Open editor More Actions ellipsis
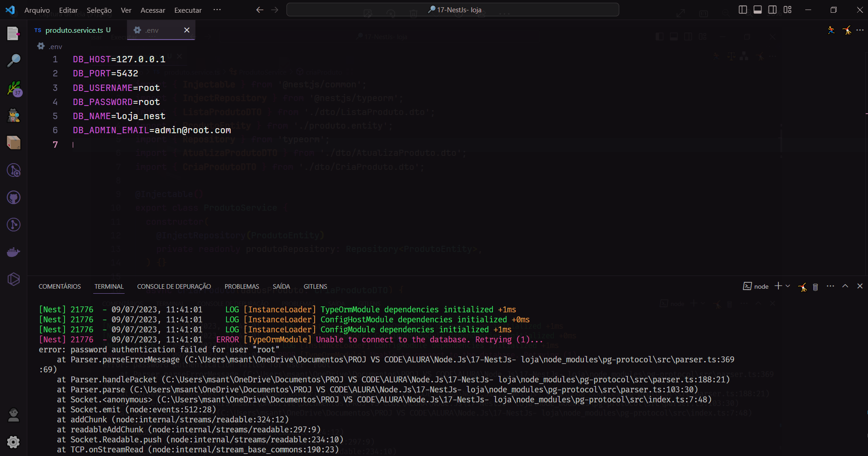Viewport: 868px width, 456px height. click(860, 30)
